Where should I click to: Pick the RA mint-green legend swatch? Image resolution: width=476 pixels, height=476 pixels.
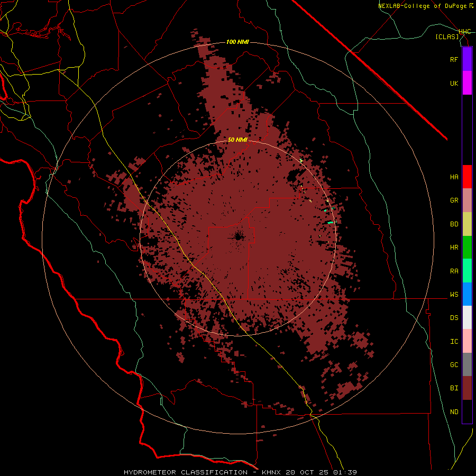467,271
